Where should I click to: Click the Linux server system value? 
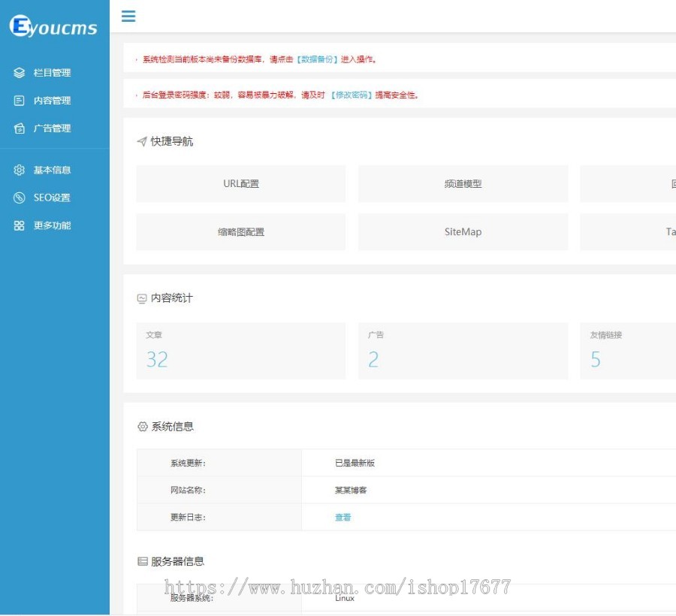(345, 598)
